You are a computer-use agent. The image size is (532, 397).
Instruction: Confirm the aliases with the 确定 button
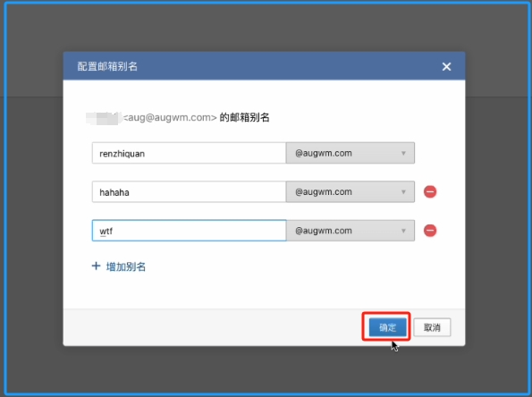coord(387,327)
